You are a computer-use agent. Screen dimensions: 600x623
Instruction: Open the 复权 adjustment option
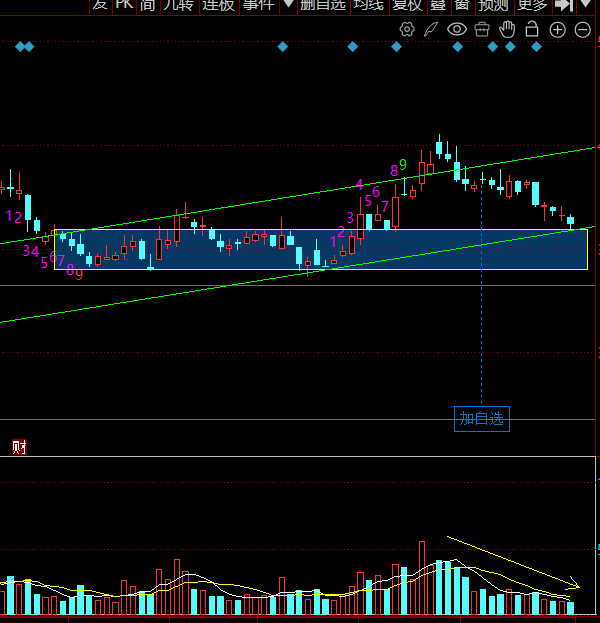pos(408,6)
